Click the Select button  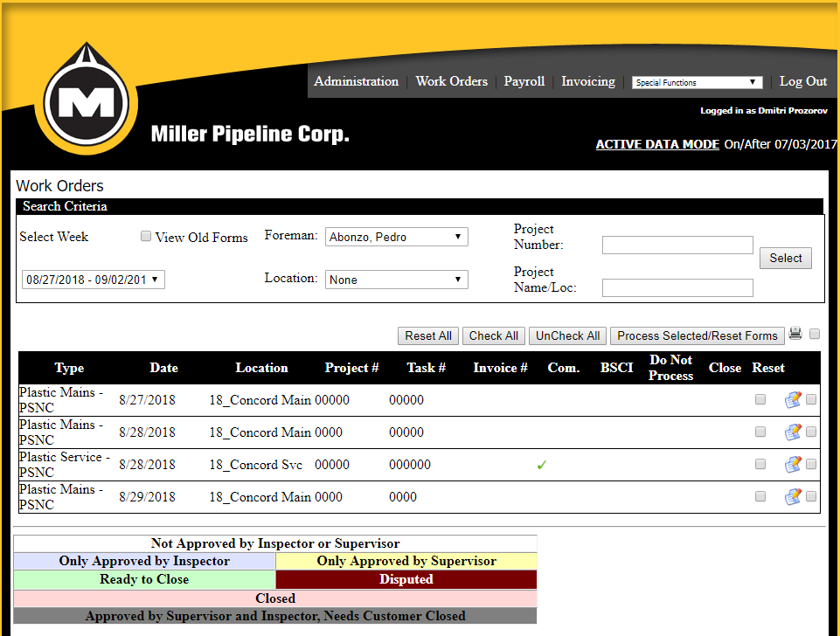pos(785,258)
